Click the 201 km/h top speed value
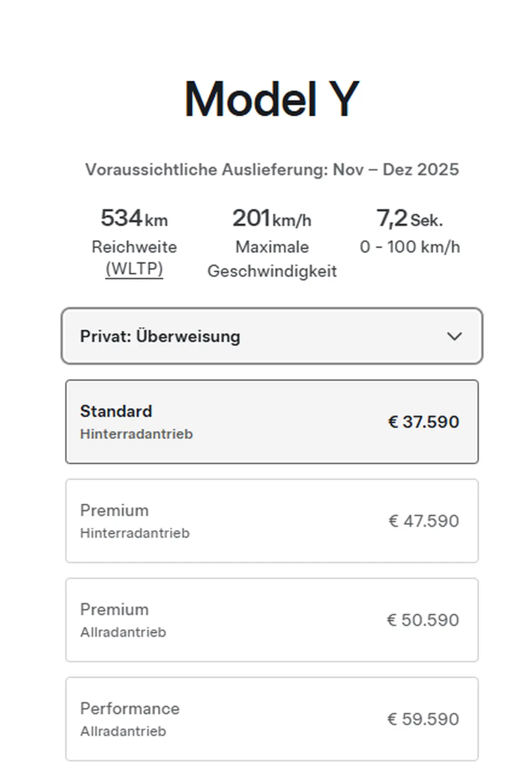 pos(271,219)
